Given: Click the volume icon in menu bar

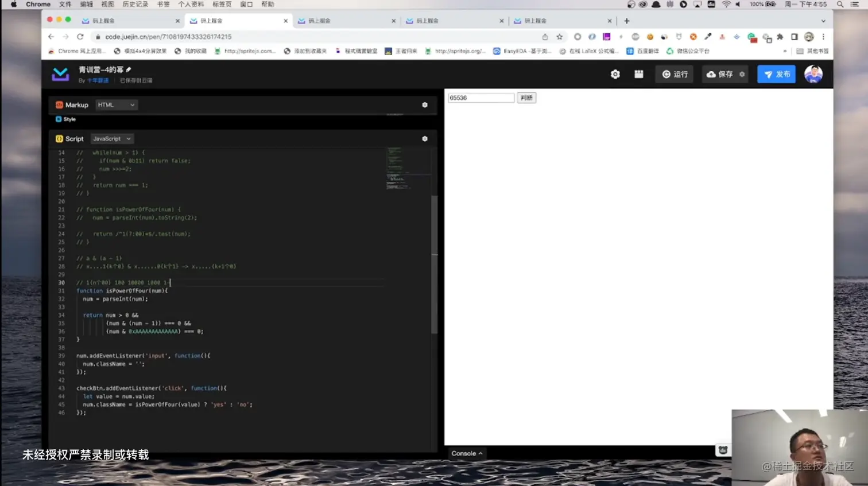Looking at the screenshot, I should pyautogui.click(x=738, y=4).
